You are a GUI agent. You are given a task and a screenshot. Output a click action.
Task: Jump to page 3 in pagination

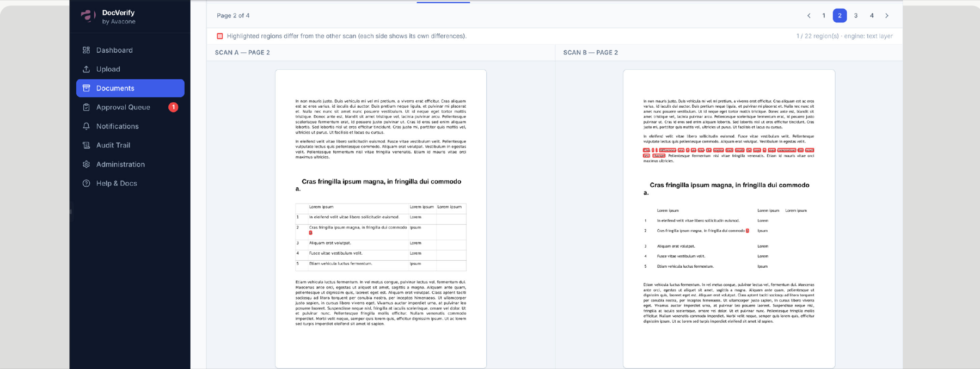click(856, 16)
